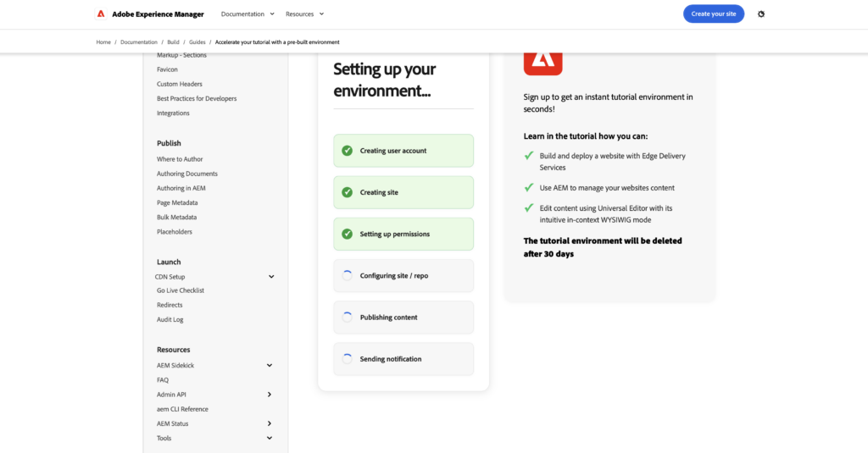This screenshot has width=868, height=453.
Task: Open Authoring Documents link
Action: coord(187,174)
